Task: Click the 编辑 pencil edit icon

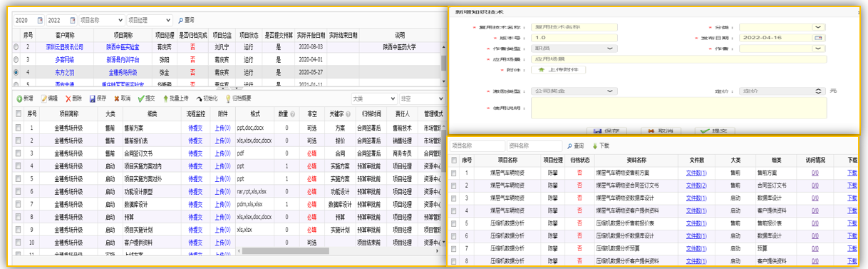Action: coord(44,98)
